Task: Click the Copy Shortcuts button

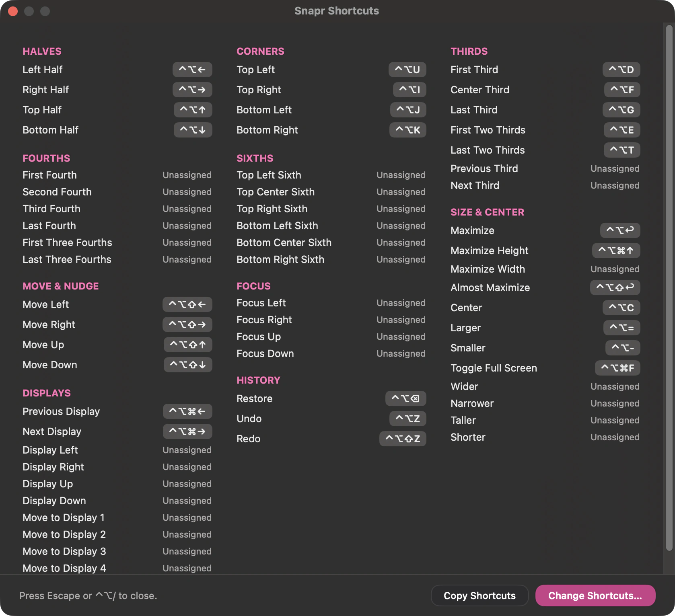Action: [x=479, y=595]
